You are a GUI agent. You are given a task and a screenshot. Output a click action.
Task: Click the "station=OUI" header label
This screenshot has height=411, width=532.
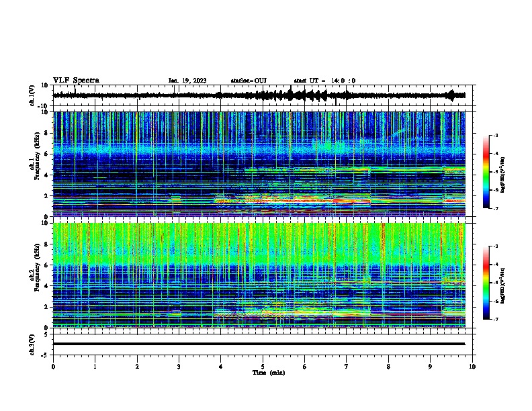point(249,81)
